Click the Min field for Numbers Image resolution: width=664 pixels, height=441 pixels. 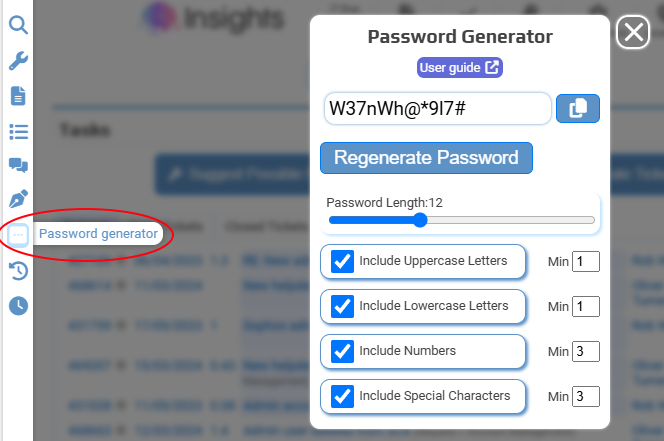[586, 351]
